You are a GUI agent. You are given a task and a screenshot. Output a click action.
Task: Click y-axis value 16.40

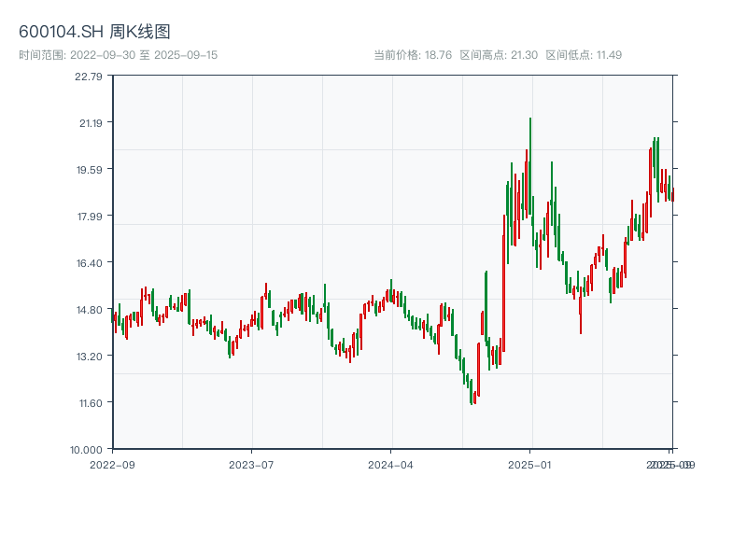pos(90,263)
